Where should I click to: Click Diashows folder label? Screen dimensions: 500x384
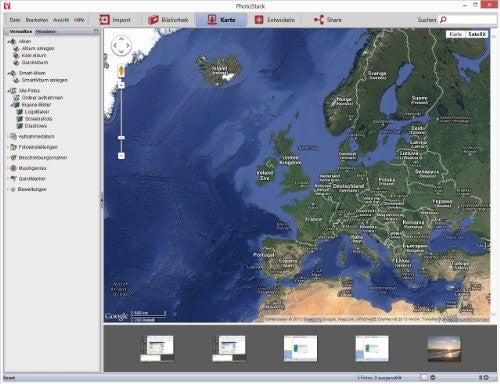(x=36, y=126)
